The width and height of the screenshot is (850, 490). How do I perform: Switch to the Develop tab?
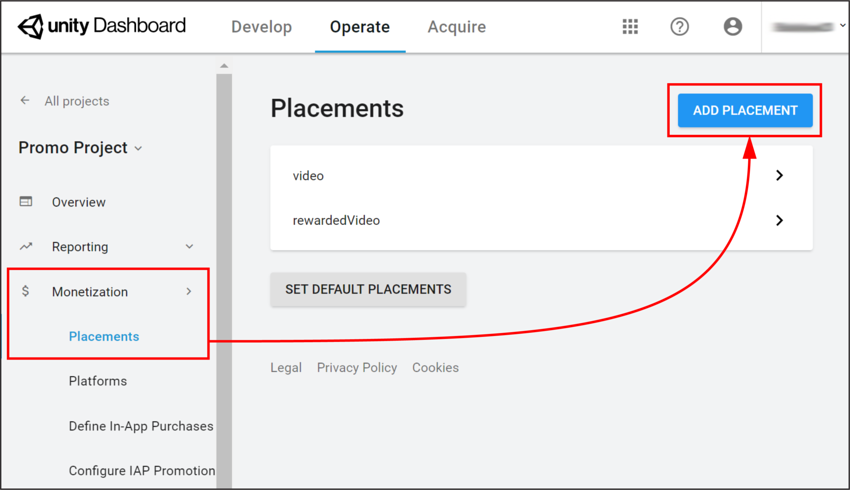[261, 27]
